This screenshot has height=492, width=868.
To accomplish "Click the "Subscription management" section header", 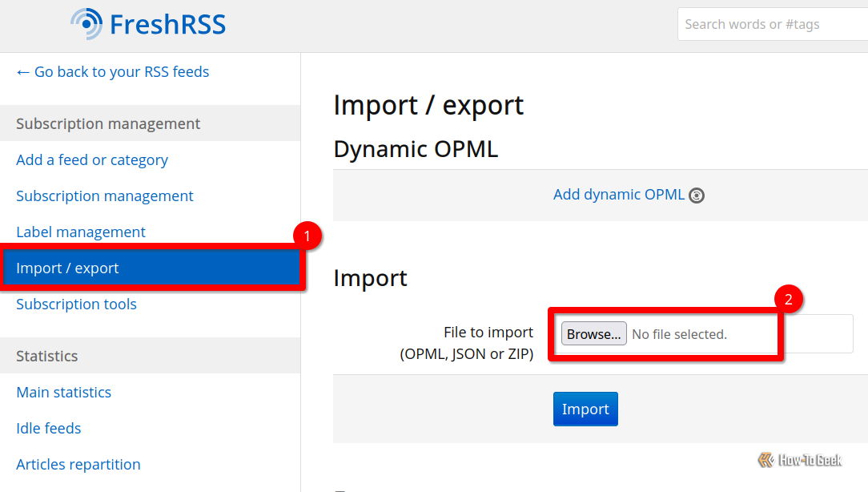I will 107,123.
